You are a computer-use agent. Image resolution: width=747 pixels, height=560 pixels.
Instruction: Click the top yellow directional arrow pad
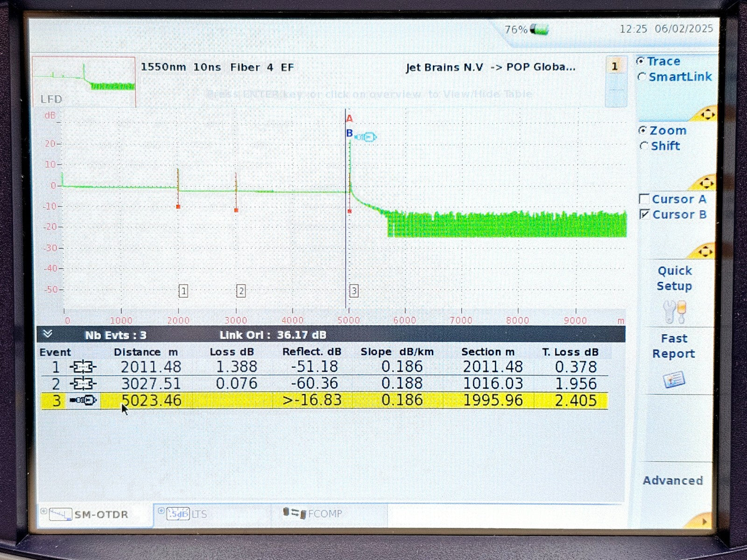point(705,114)
